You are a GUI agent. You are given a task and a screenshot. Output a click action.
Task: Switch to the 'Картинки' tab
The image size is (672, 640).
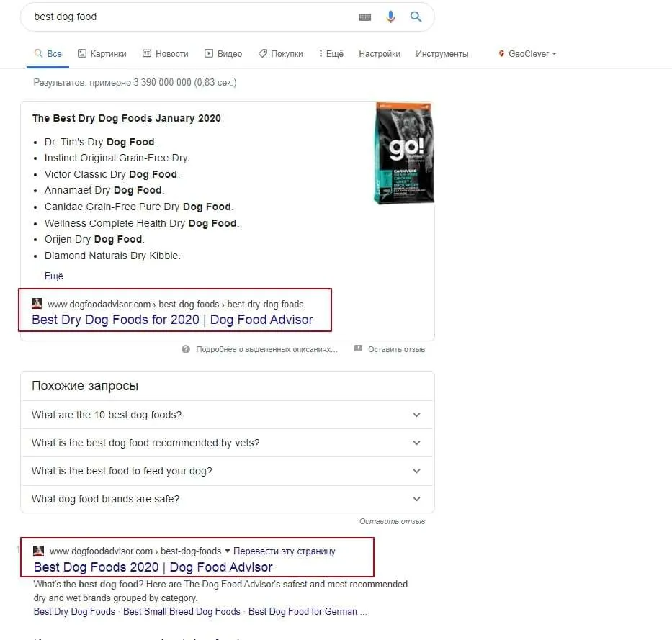[102, 53]
